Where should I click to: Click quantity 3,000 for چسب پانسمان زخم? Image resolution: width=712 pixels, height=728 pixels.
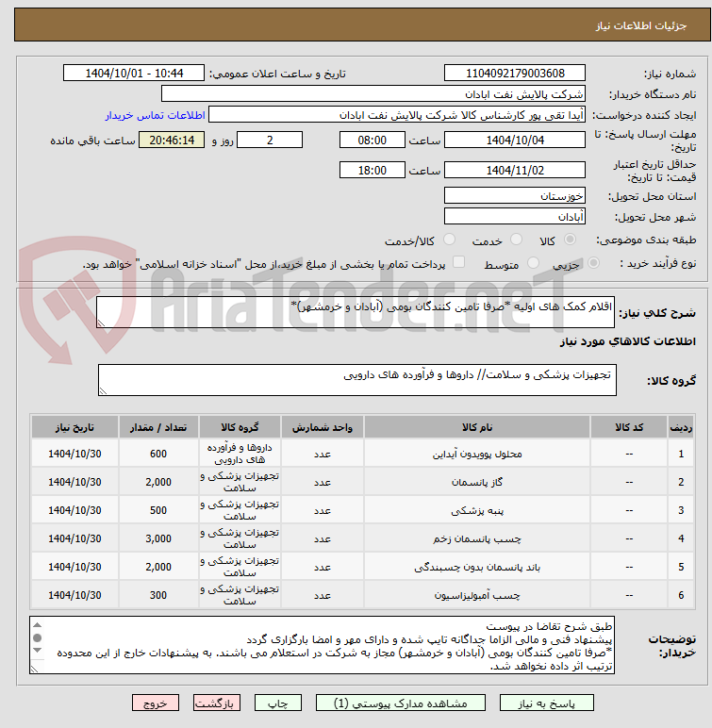158,538
